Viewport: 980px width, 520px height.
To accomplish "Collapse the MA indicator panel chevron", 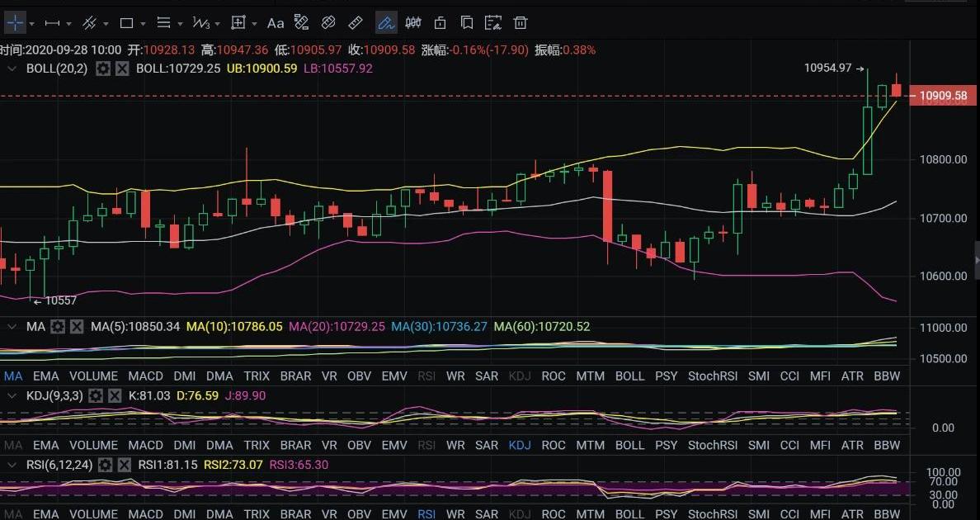I will click(x=12, y=327).
